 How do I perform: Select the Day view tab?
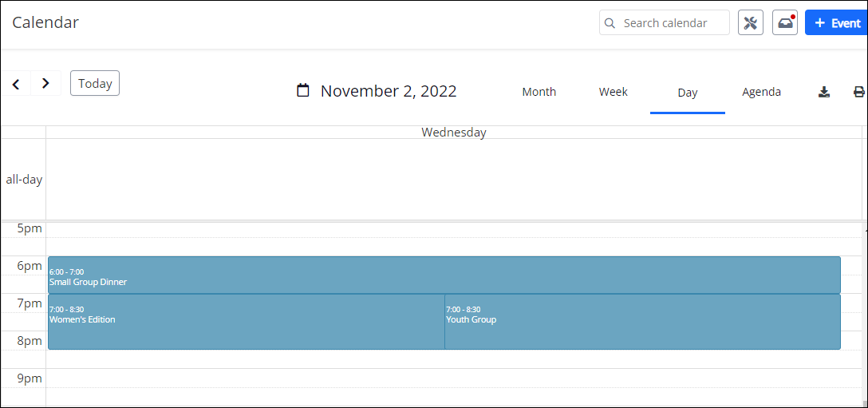click(x=688, y=93)
